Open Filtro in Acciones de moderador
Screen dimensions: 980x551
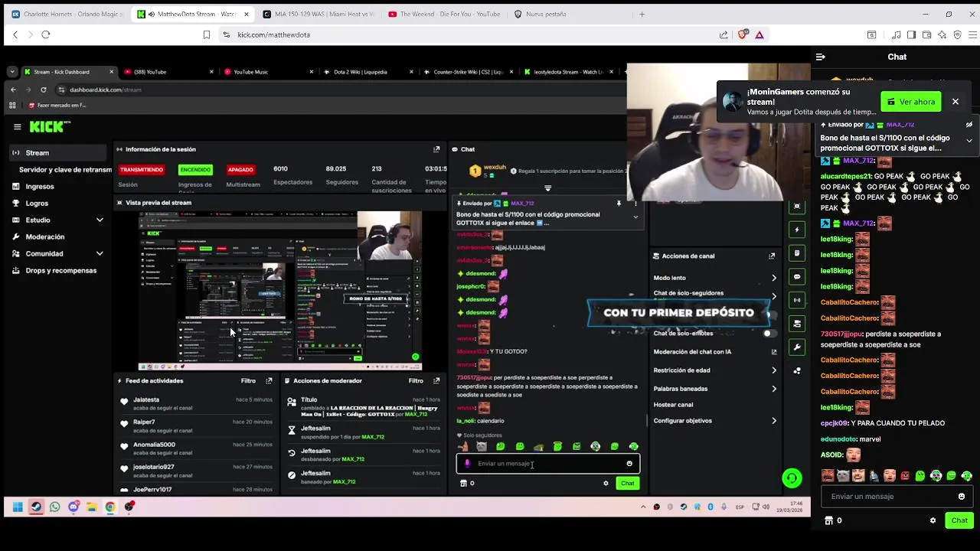(416, 380)
